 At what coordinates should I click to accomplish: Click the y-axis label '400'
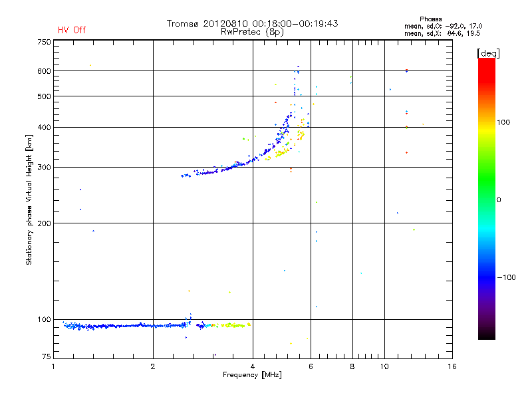click(44, 127)
